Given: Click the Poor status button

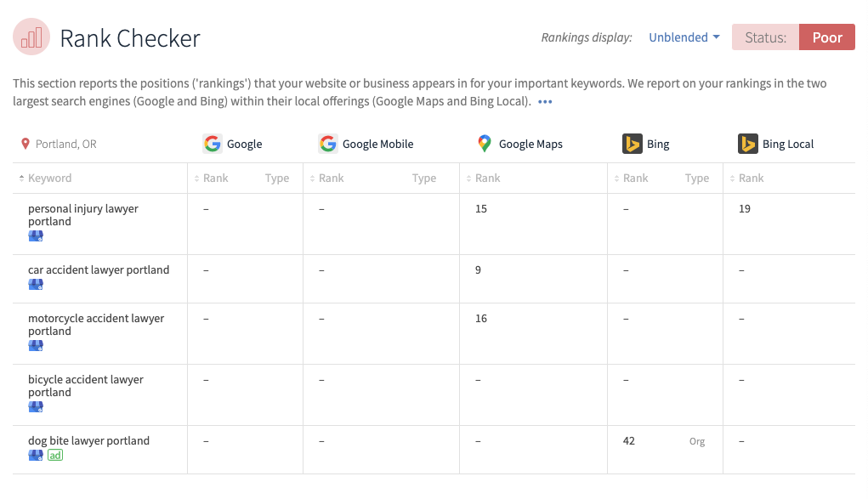Looking at the screenshot, I should (x=826, y=37).
